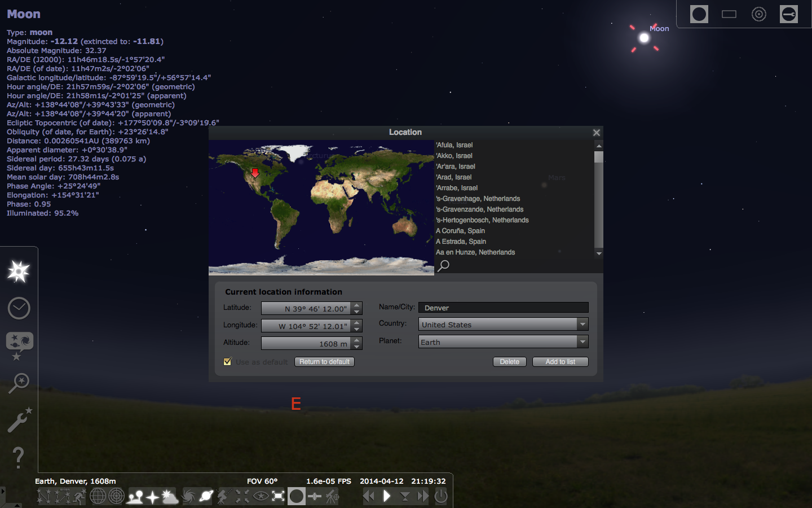This screenshot has width=812, height=508.
Task: Toggle constellation art figures button
Action: pos(80,496)
